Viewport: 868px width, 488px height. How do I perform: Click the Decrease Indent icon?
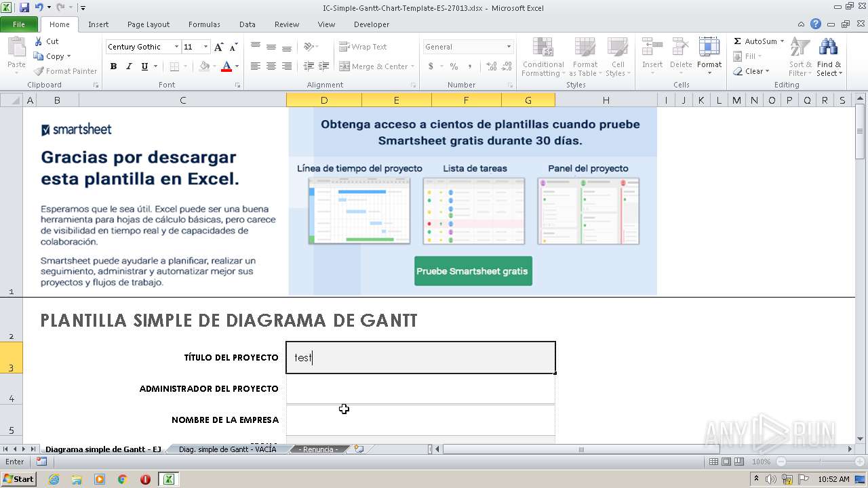click(309, 66)
